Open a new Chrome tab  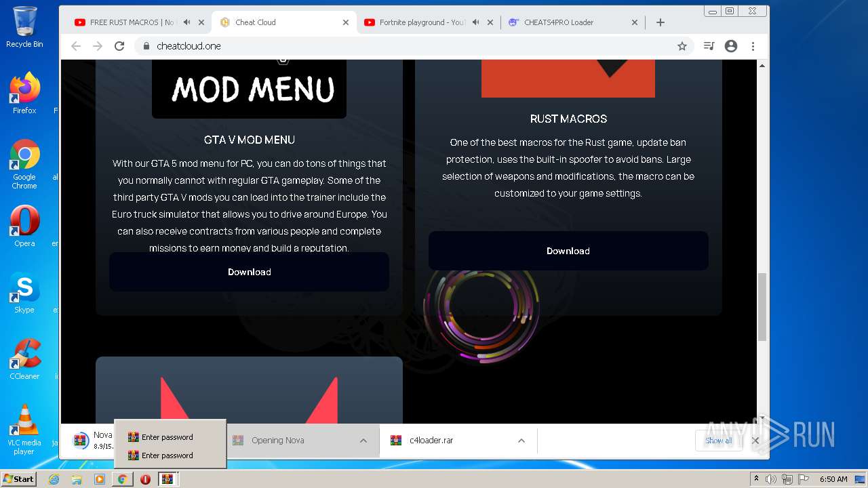click(660, 22)
